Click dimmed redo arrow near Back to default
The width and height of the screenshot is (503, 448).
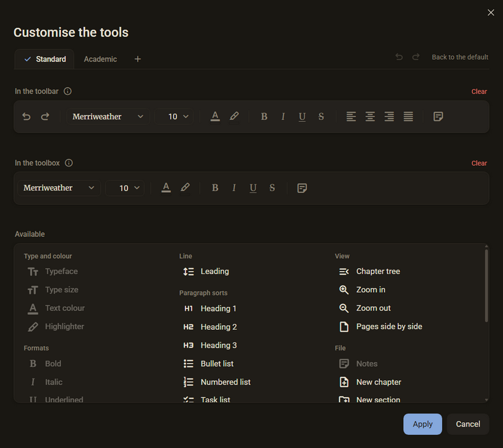[x=416, y=57]
